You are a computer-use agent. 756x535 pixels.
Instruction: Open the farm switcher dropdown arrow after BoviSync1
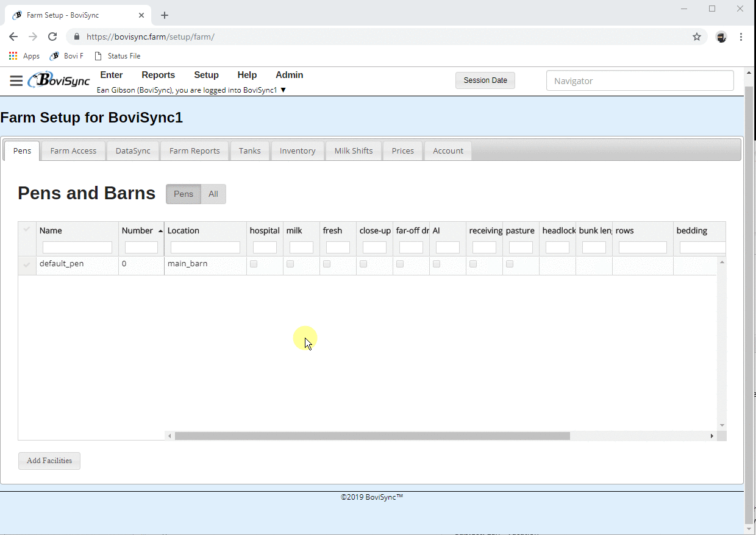pos(283,90)
